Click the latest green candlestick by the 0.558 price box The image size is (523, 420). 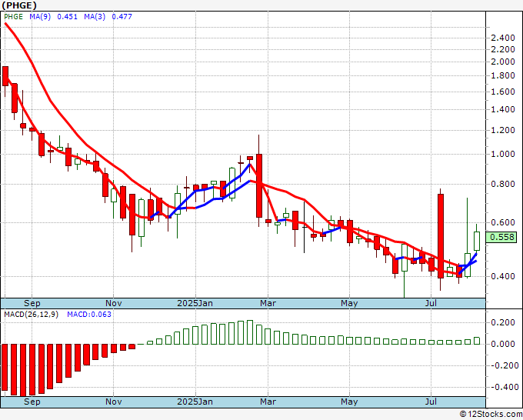pyautogui.click(x=477, y=241)
